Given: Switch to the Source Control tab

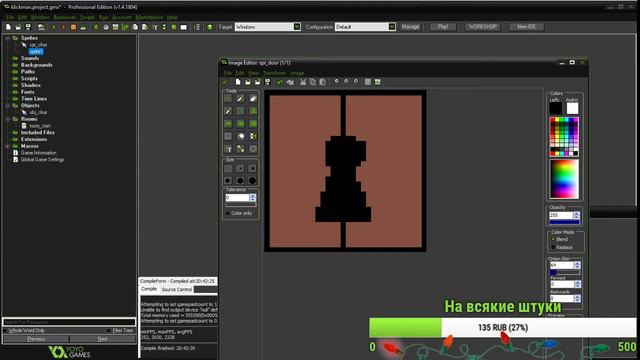Looking at the screenshot, I should click(176, 289).
